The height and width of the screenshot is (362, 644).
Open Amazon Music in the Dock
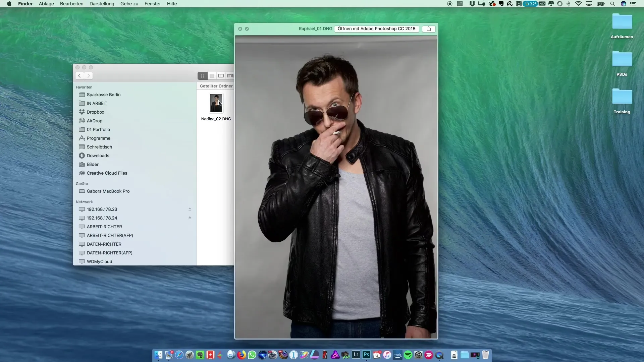pyautogui.click(x=397, y=355)
